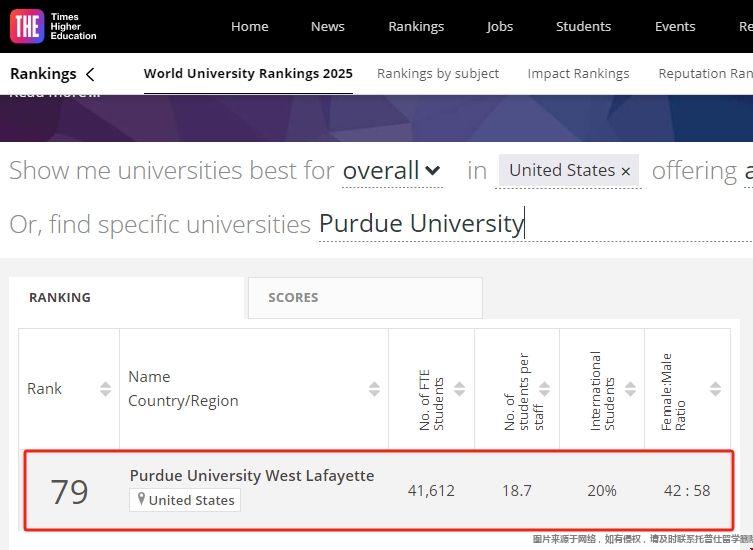Switch to the SCORES tab
This screenshot has width=753, height=550.
[x=365, y=298]
